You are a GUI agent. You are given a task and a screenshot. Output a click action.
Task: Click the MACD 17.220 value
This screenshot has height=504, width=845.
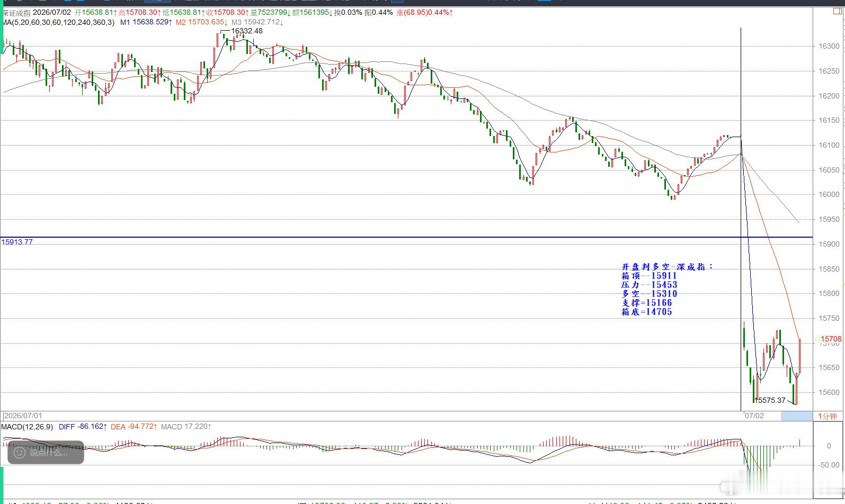click(186, 427)
